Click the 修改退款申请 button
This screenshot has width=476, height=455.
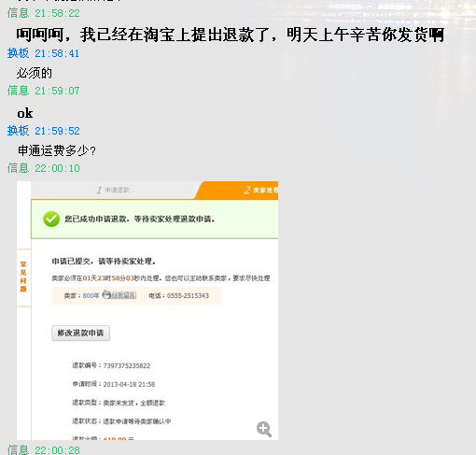(x=81, y=333)
